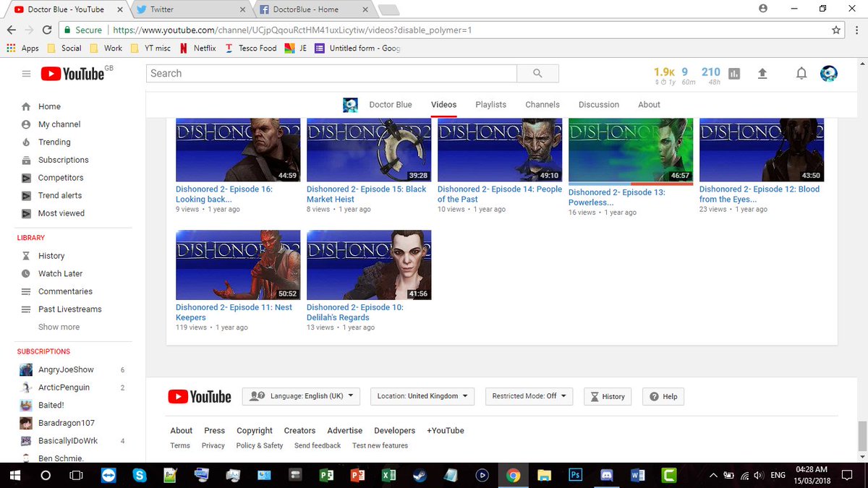Open the Chrome three-dot menu
Screen dimensions: 868x488
(x=855, y=30)
